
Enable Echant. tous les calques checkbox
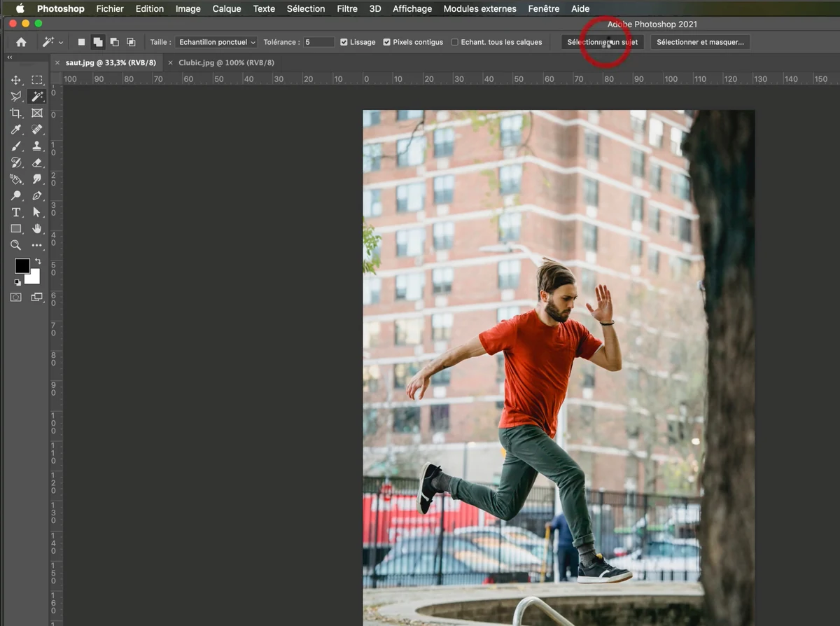tap(455, 42)
